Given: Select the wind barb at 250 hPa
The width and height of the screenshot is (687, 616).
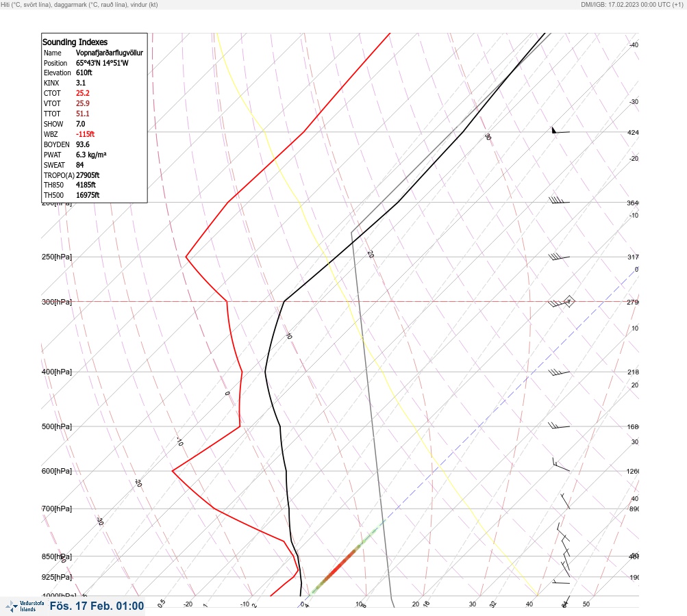Looking at the screenshot, I should [559, 257].
